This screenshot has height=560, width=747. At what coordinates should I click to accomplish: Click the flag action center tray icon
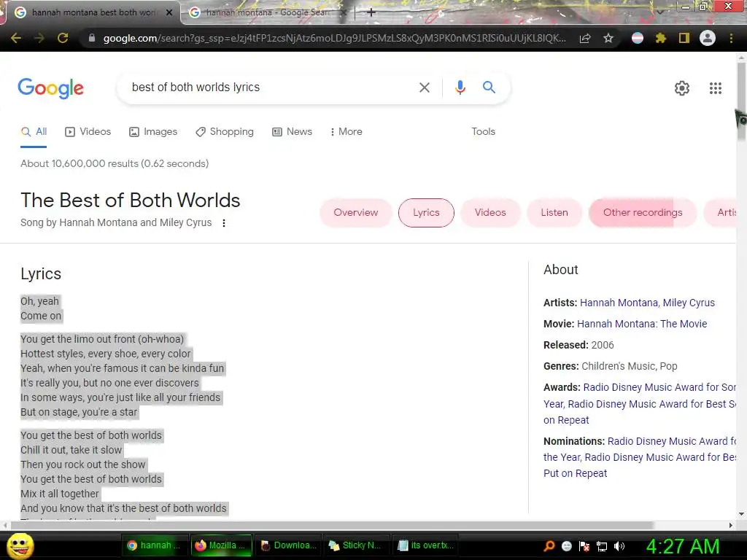(584, 546)
